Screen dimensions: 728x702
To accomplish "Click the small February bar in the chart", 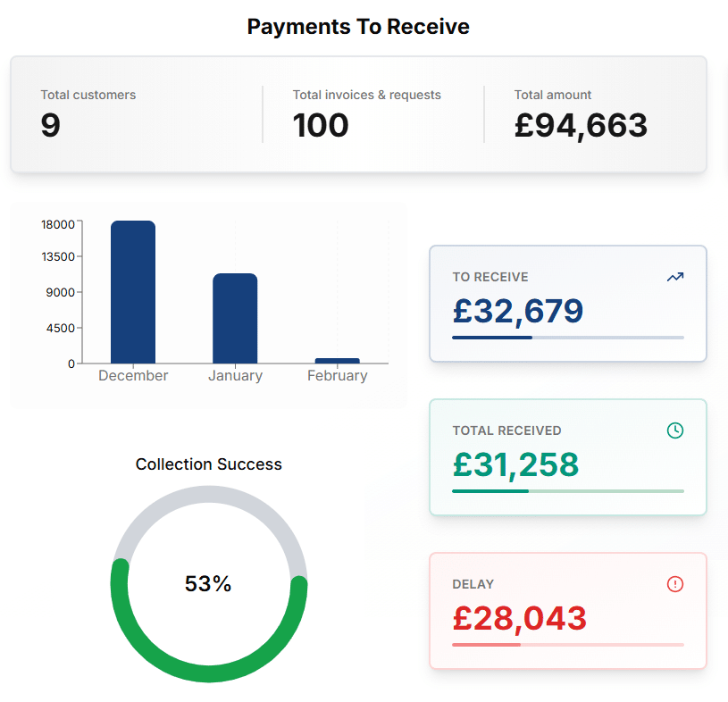I will tap(337, 360).
